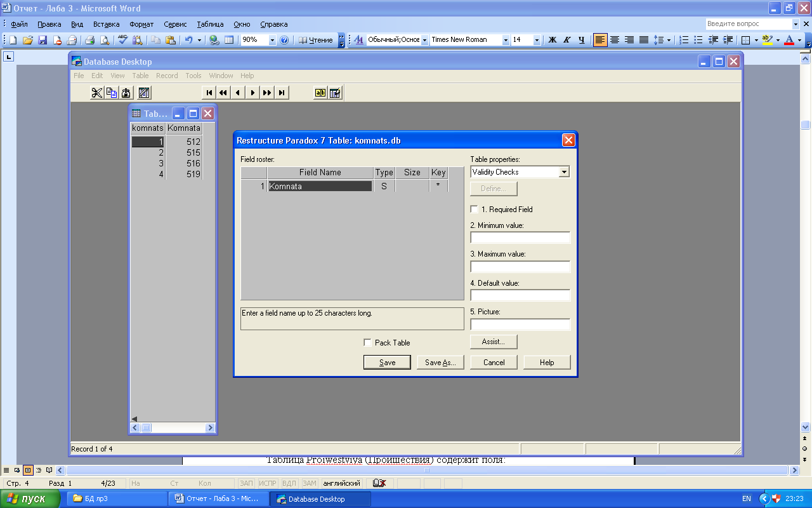812x508 pixels.
Task: Open the Сервис menu in Word
Action: [175, 24]
